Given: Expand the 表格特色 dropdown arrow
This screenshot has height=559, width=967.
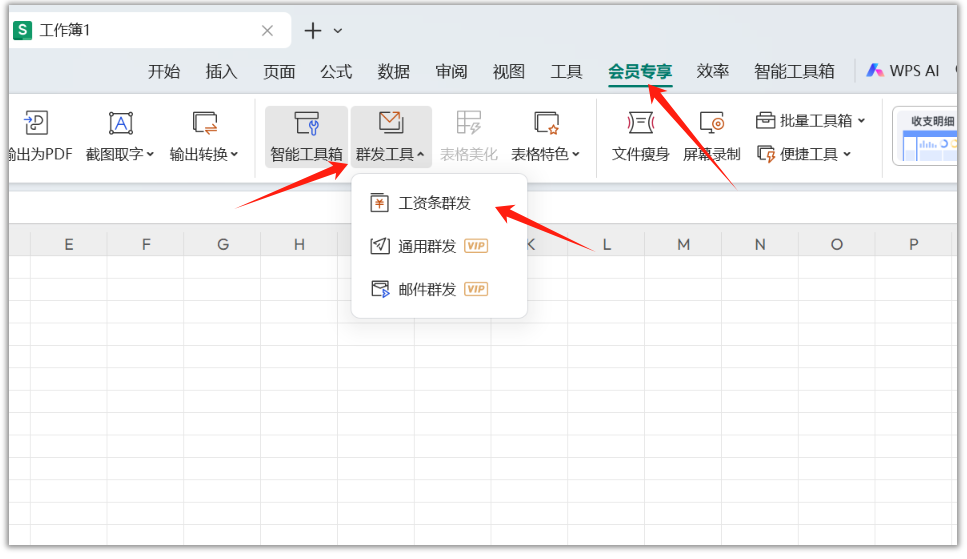Looking at the screenshot, I should coord(576,154).
